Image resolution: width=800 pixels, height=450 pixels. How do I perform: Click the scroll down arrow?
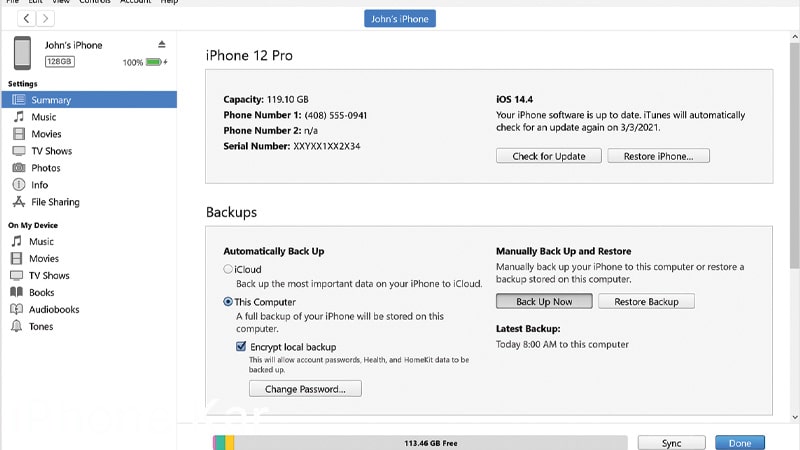tap(795, 417)
